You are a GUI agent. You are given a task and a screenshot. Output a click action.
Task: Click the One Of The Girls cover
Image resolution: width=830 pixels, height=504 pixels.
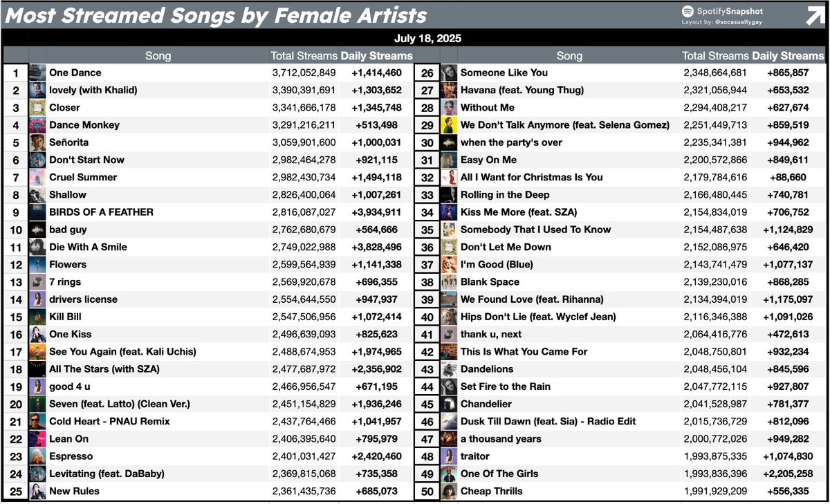pos(449,474)
